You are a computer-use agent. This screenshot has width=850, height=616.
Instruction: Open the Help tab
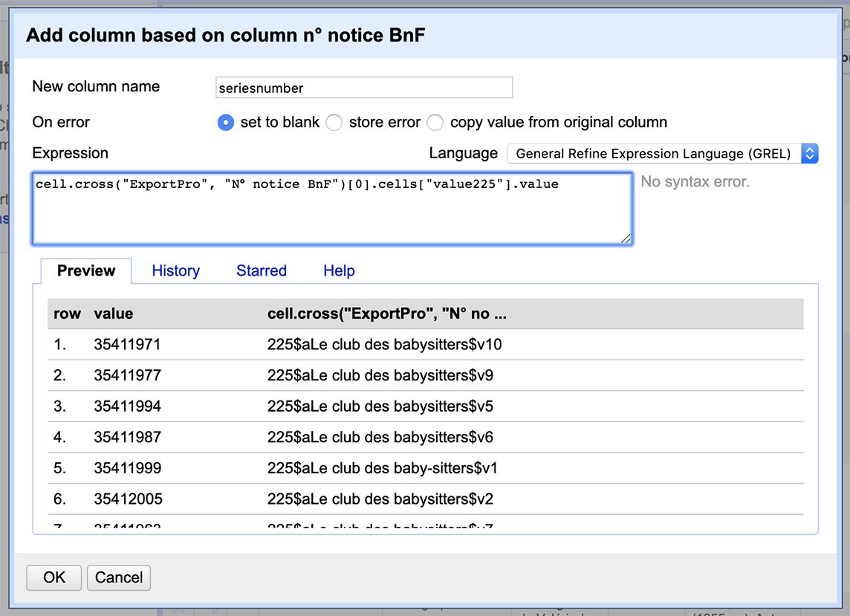click(x=339, y=271)
